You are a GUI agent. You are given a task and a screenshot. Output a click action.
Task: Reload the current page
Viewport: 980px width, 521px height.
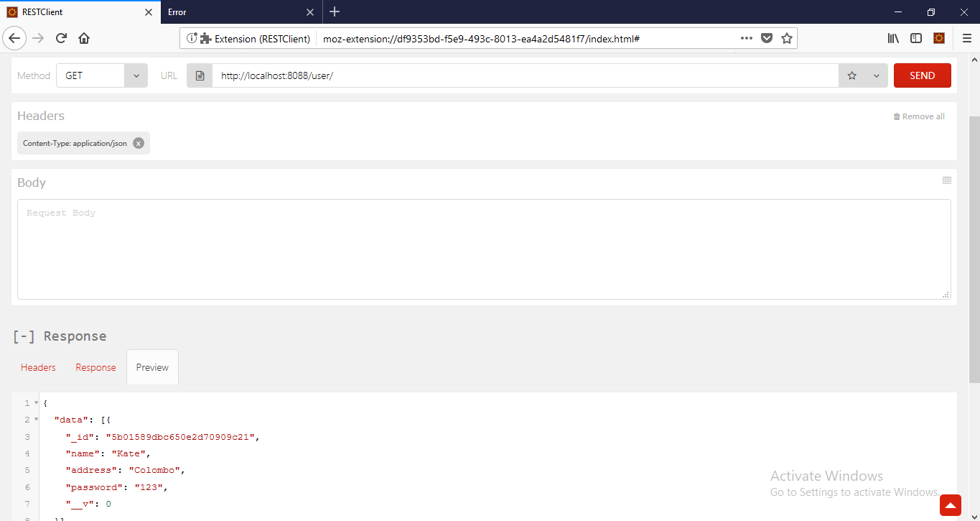61,38
